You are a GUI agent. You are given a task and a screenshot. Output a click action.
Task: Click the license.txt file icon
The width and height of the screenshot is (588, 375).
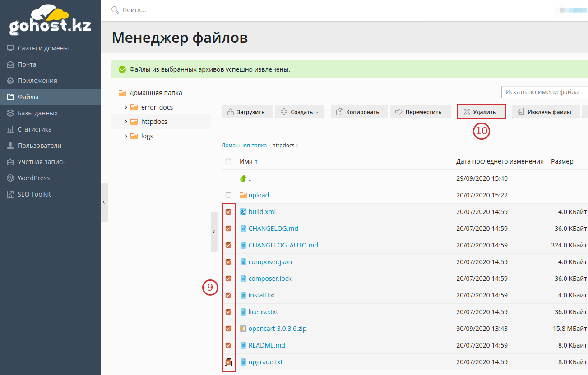[x=243, y=312]
